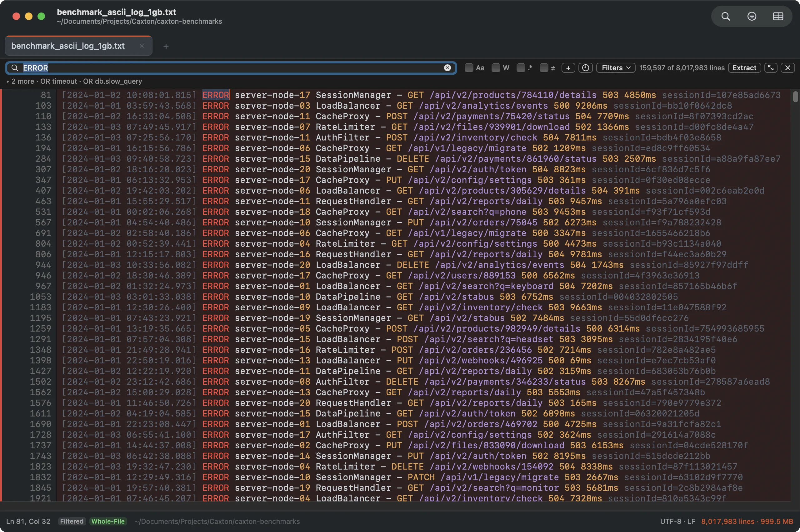800x532 pixels.
Task: Click '/api/v2/search?q=phone' on line 531
Action: click(x=467, y=212)
